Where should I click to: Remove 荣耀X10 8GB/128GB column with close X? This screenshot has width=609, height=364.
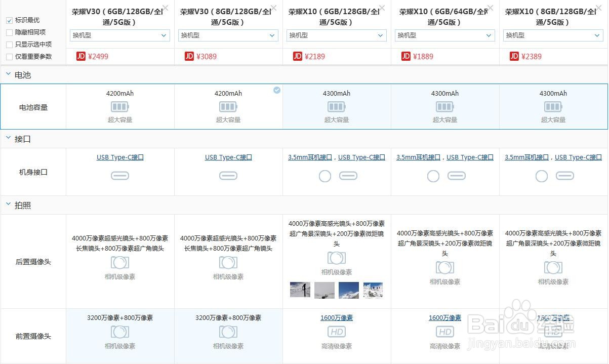pyautogui.click(x=599, y=8)
